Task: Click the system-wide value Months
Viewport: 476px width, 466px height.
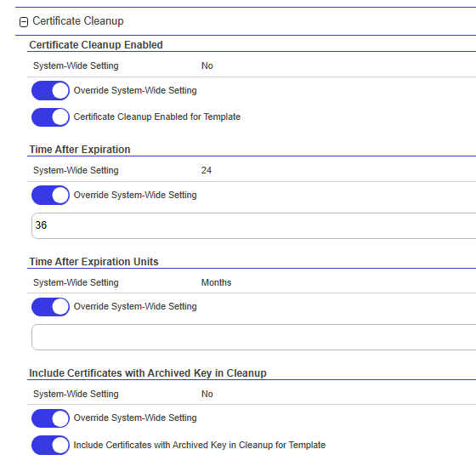Action: (216, 282)
